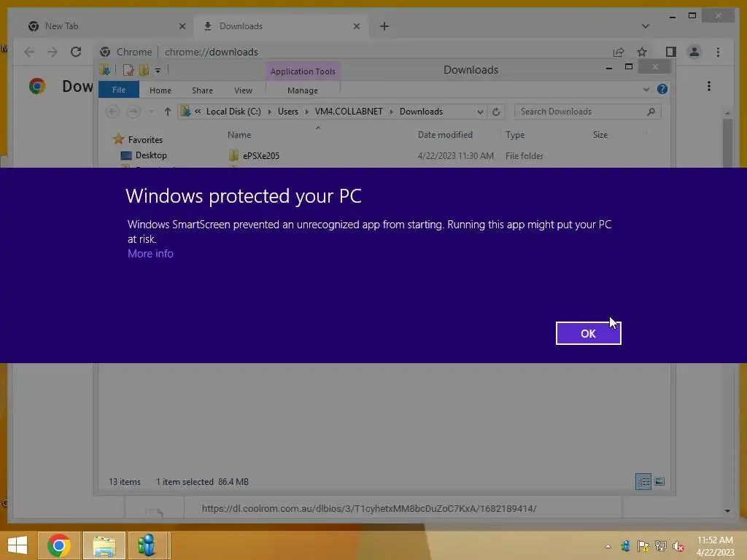Switch to details view layout
Viewport: 747px width, 560px height.
click(x=643, y=481)
